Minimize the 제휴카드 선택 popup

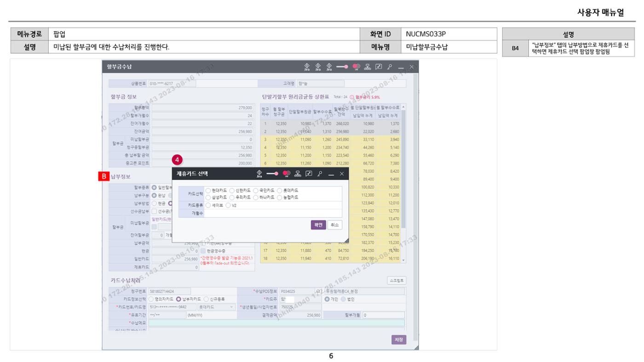[331, 174]
